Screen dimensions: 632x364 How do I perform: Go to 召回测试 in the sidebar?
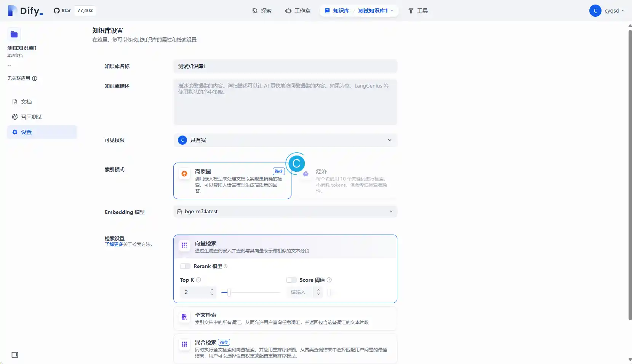pyautogui.click(x=42, y=117)
